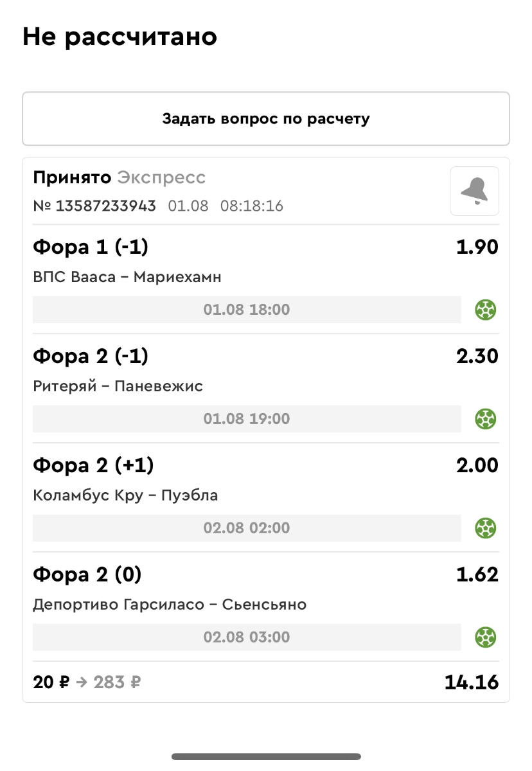Tap soccer ball icon for Депортиво Гарсиласо match
This screenshot has width=532, height=771.
pos(486,638)
